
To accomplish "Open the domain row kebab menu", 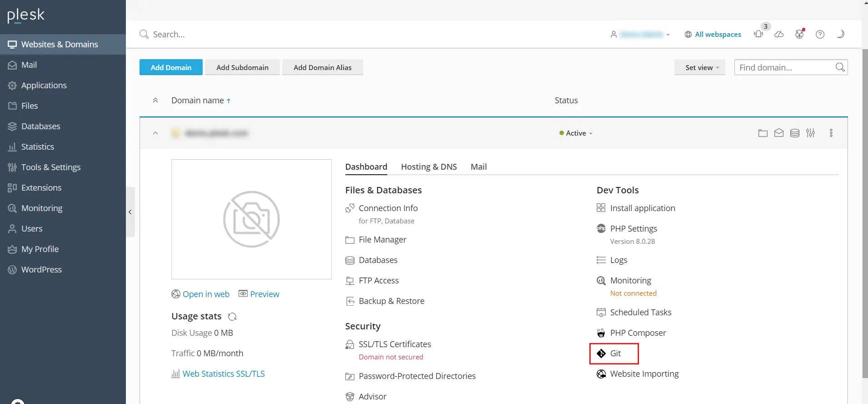I will coord(831,133).
